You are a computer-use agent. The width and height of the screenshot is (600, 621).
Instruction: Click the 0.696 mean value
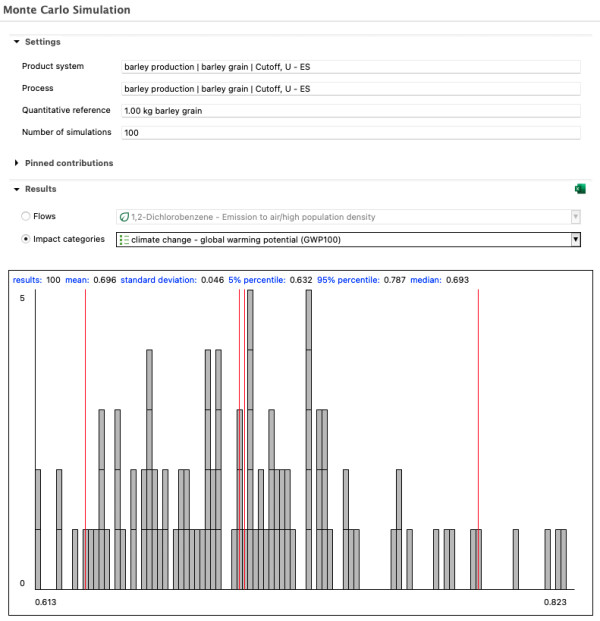105,280
